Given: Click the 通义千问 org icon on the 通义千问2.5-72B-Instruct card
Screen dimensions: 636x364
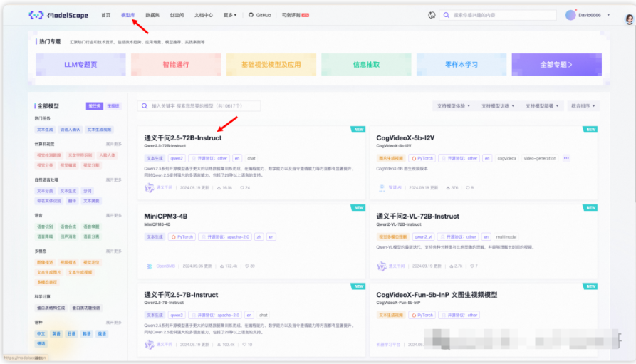Looking at the screenshot, I should 150,187.
